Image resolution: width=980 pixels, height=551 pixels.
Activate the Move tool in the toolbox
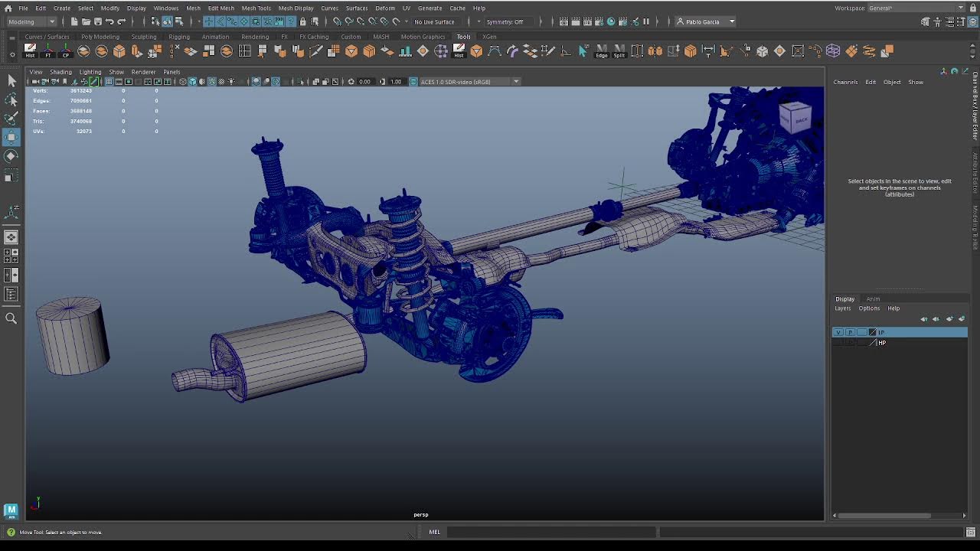(x=11, y=137)
